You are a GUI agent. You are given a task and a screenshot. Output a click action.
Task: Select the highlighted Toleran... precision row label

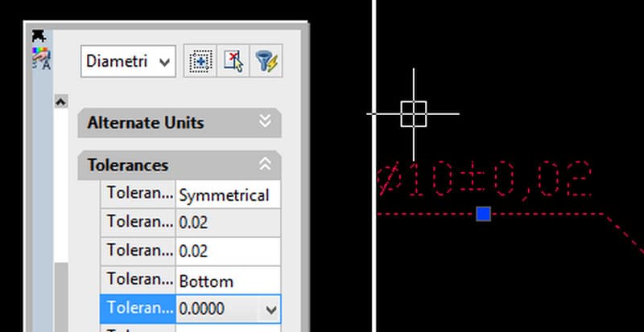tap(138, 309)
